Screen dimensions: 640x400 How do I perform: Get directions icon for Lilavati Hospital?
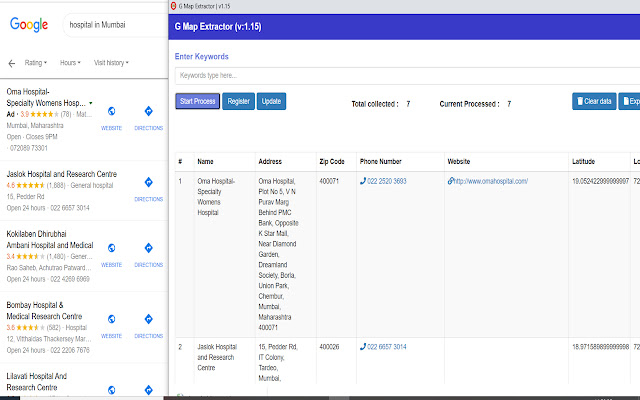pyautogui.click(x=149, y=390)
